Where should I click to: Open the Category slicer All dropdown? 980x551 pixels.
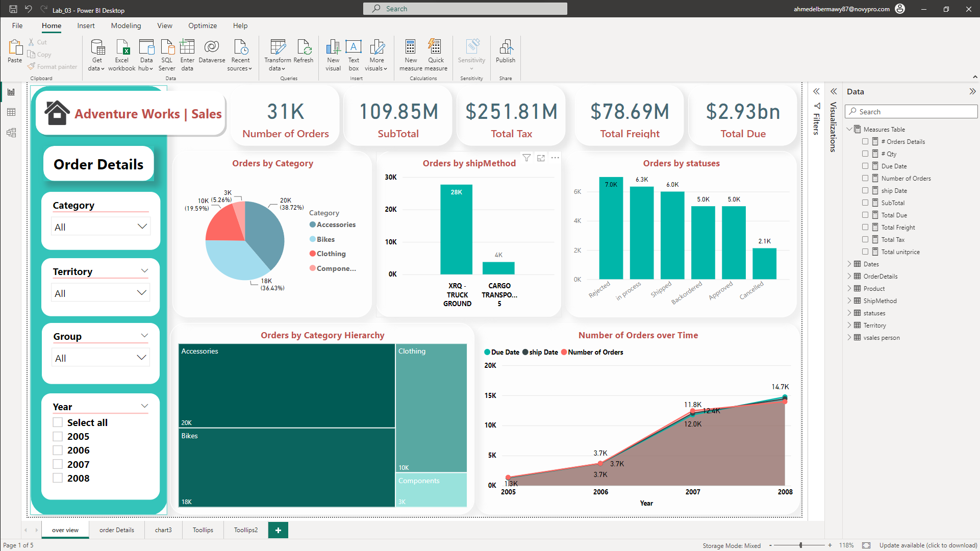click(100, 227)
